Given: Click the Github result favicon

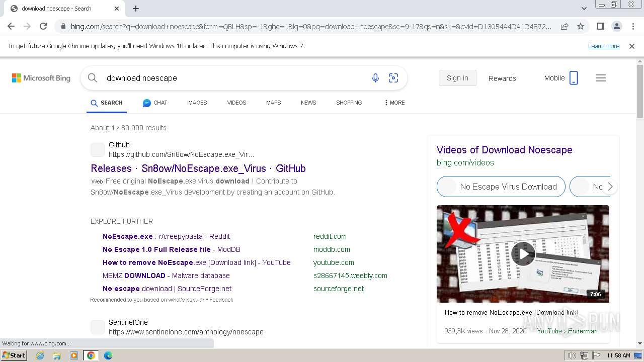Looking at the screenshot, I should coord(98,150).
